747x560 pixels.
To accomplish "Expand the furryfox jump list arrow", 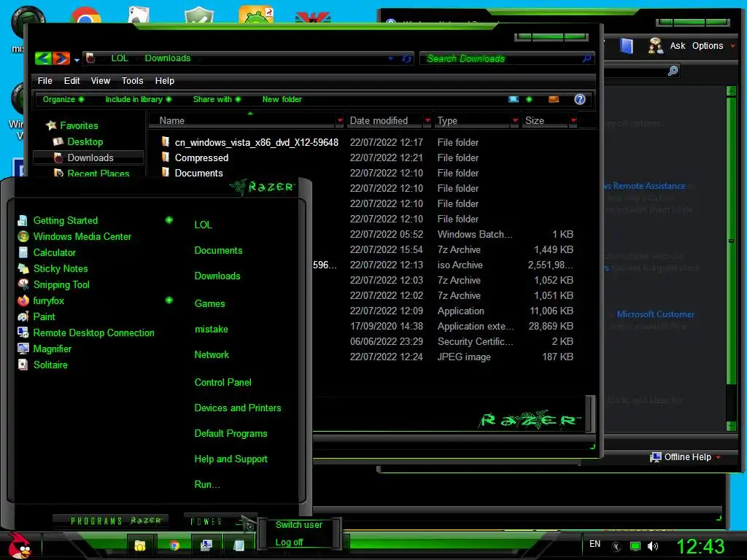I will (x=169, y=300).
